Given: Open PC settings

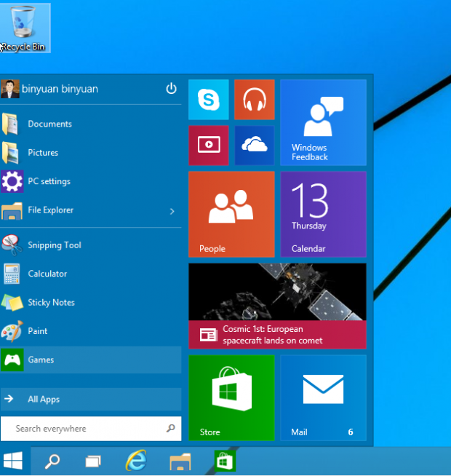Looking at the screenshot, I should coord(91,181).
